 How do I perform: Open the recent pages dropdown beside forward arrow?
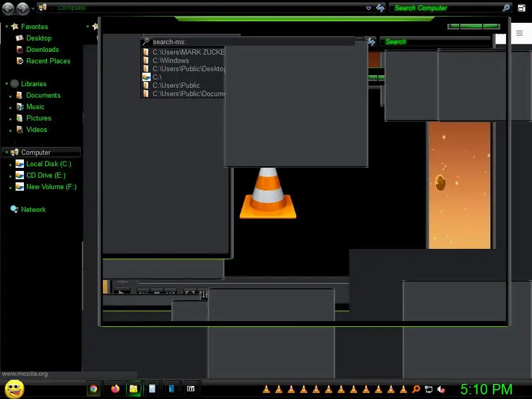click(x=33, y=8)
